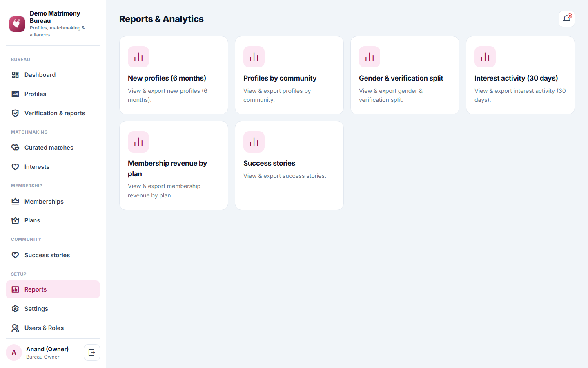Navigate to Users & Roles

[x=53, y=328]
